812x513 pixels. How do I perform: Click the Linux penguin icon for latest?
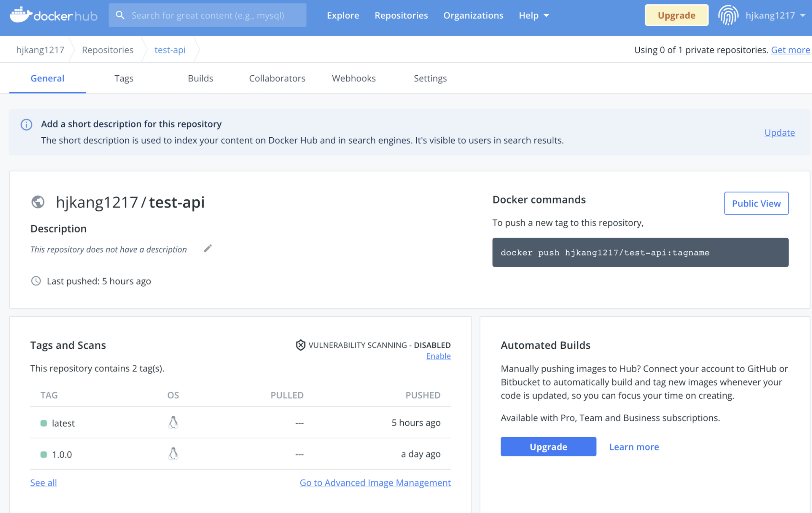[x=173, y=423]
